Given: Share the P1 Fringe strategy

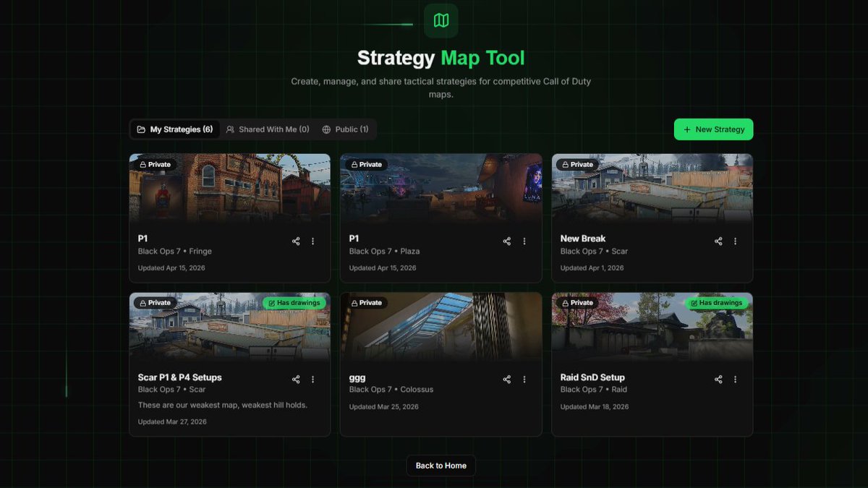Looking at the screenshot, I should (x=296, y=241).
